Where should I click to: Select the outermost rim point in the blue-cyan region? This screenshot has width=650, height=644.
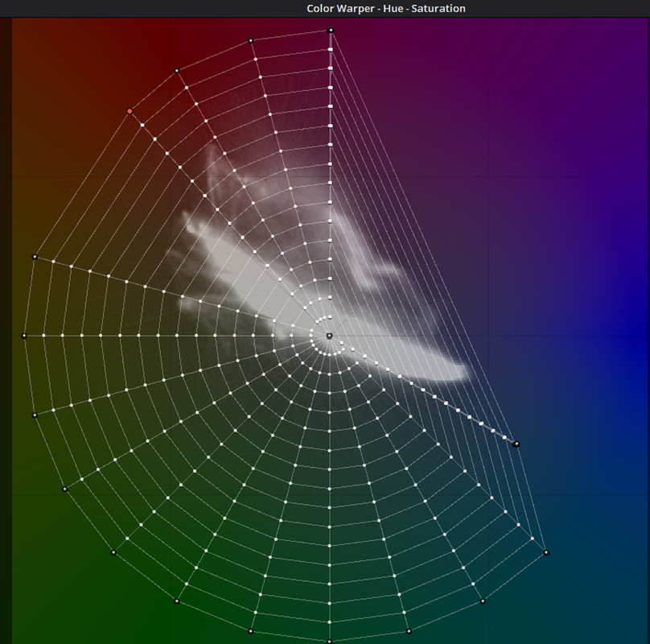[546, 552]
